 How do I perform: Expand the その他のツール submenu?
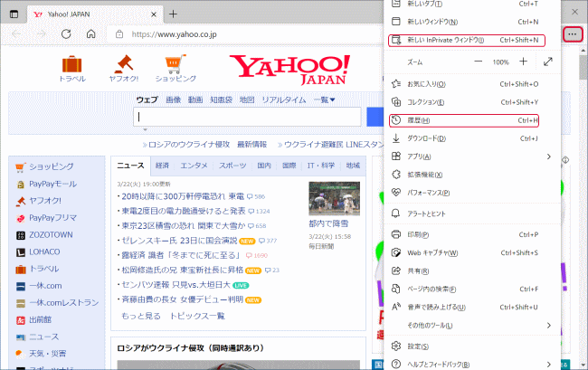pyautogui.click(x=471, y=325)
